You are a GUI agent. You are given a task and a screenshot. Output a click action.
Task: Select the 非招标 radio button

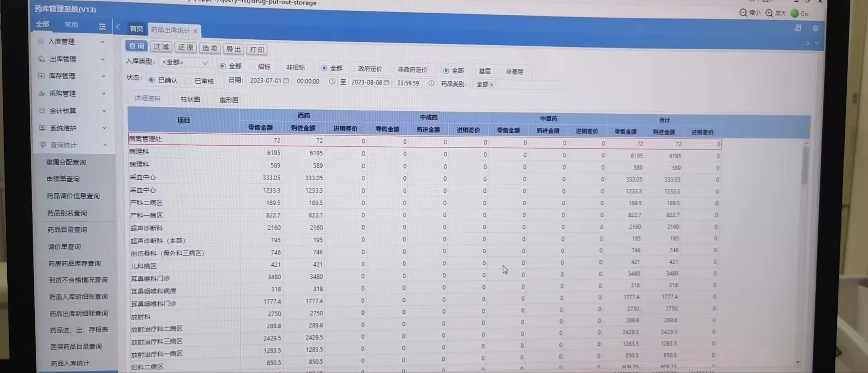pos(280,67)
